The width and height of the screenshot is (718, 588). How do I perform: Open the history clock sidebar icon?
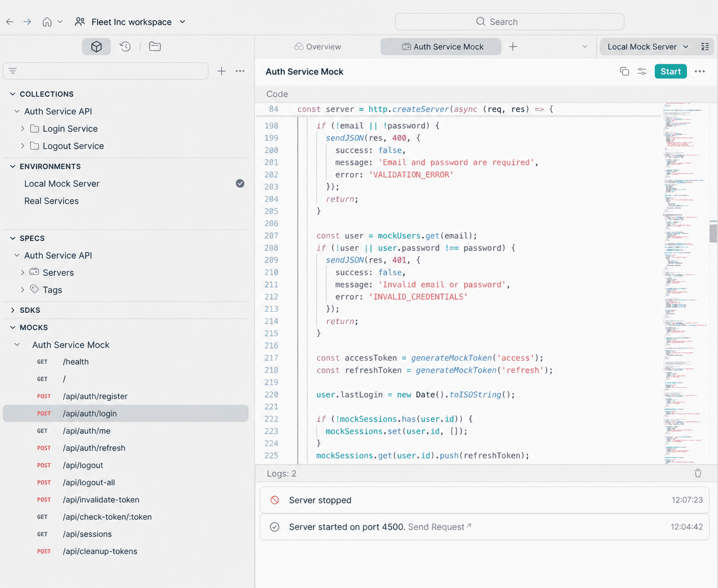[125, 47]
